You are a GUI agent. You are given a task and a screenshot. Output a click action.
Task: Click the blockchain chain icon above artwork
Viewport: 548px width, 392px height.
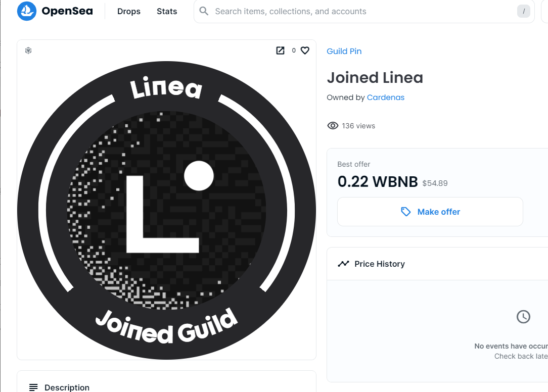tap(28, 51)
